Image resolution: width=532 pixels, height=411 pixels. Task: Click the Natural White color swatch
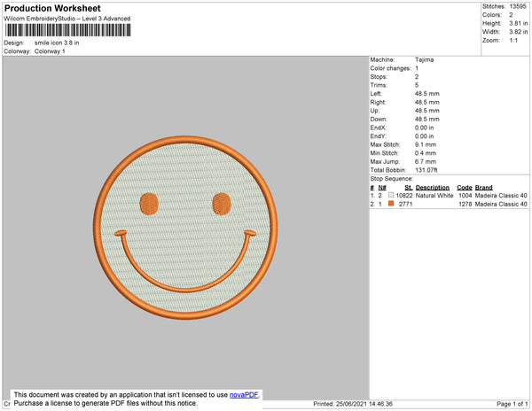pyautogui.click(x=391, y=195)
